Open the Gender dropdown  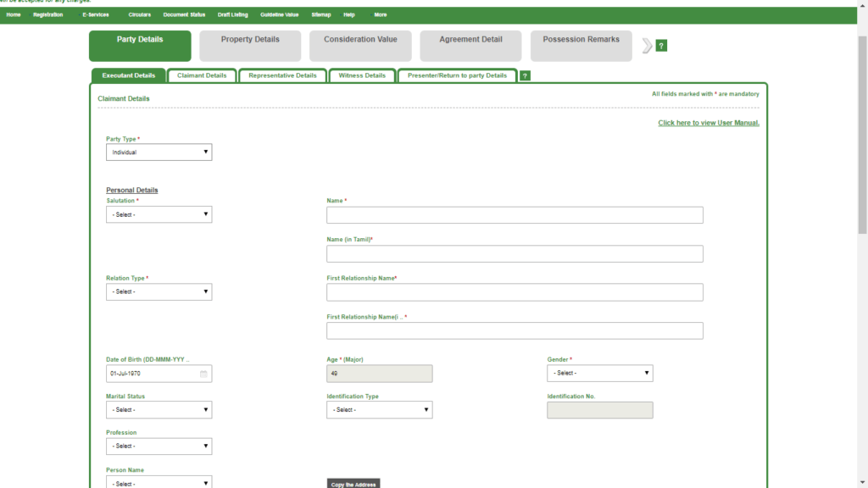[x=599, y=373]
